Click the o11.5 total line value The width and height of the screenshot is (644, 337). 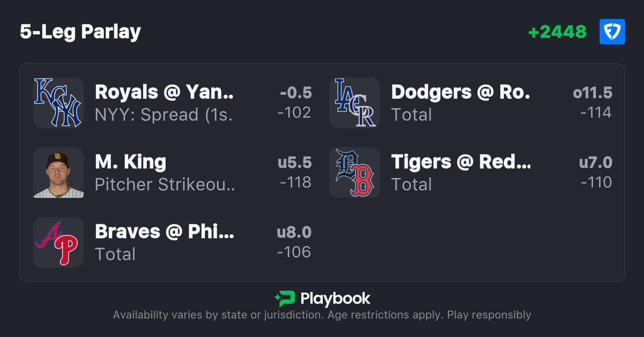[593, 93]
